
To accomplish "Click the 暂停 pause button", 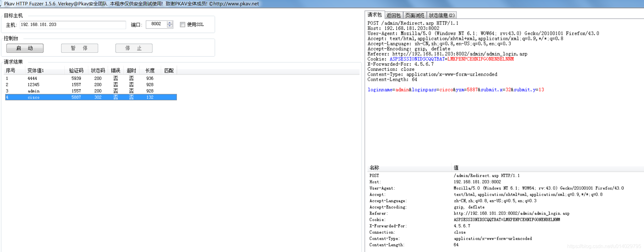I will pyautogui.click(x=79, y=48).
